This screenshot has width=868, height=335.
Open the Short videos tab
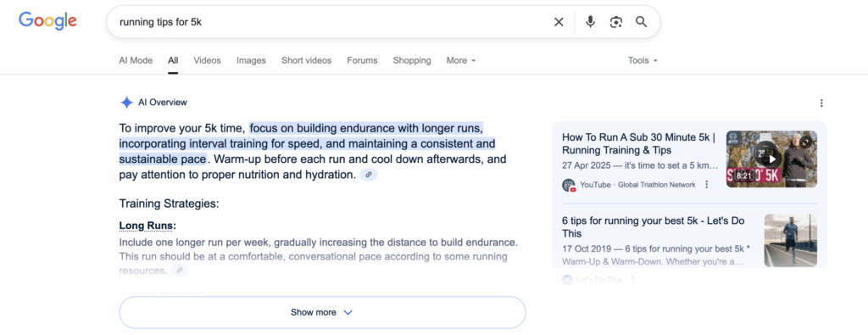point(306,60)
